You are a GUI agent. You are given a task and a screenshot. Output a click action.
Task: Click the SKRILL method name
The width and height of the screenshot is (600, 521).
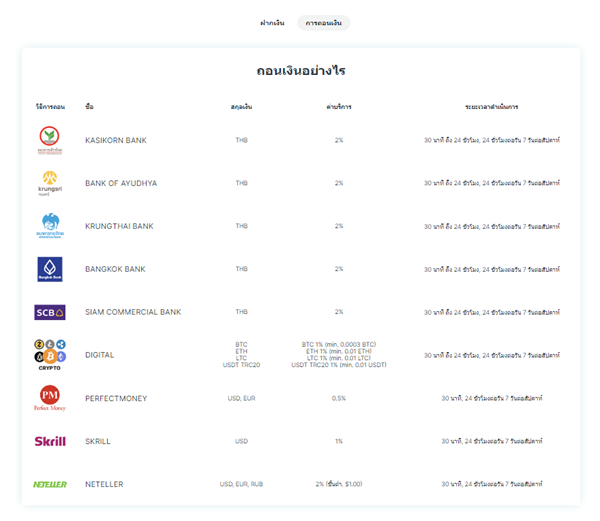click(x=100, y=441)
